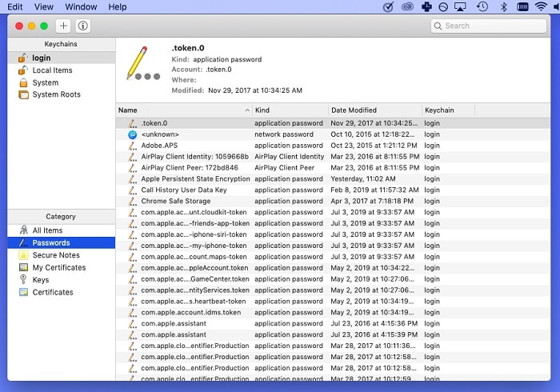Select the System Roots keychain
The width and height of the screenshot is (560, 392).
click(62, 94)
